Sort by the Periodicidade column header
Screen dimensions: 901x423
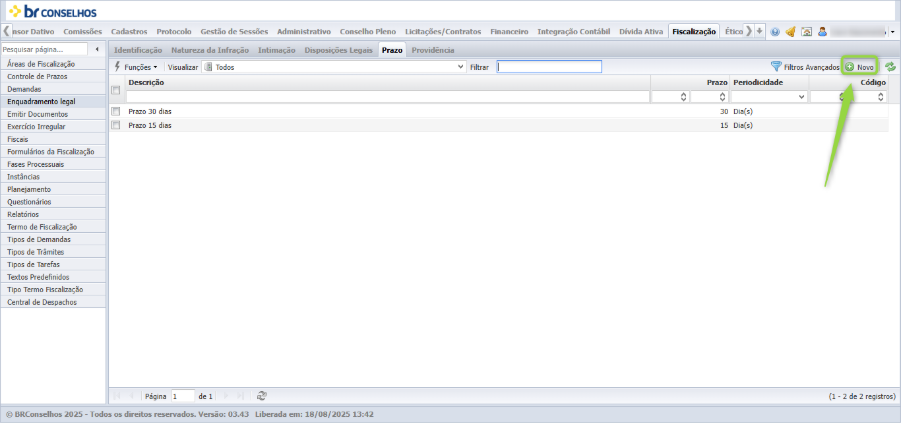[758, 82]
